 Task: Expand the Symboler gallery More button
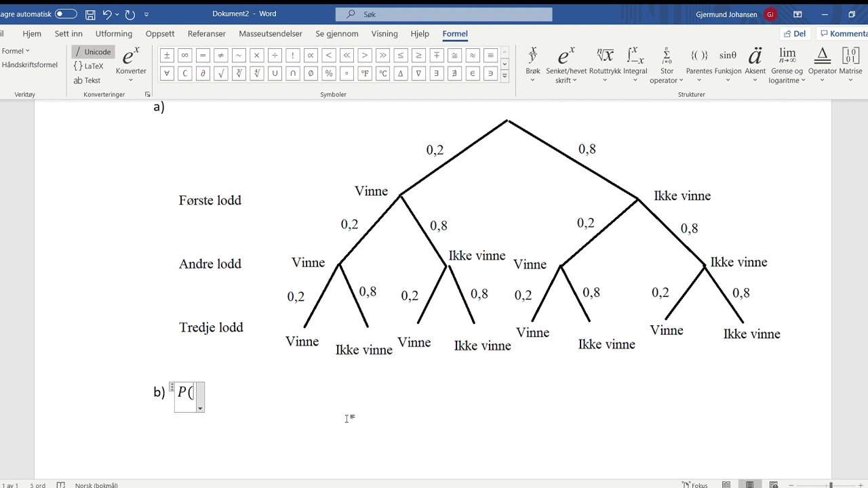click(505, 77)
